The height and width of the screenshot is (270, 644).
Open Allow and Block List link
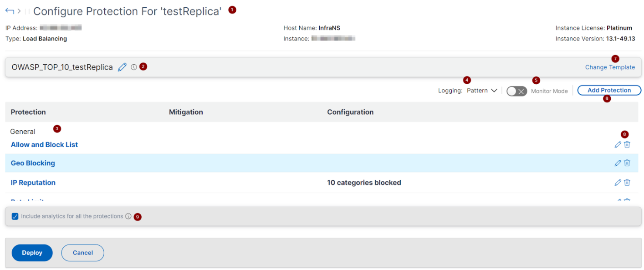coord(44,145)
